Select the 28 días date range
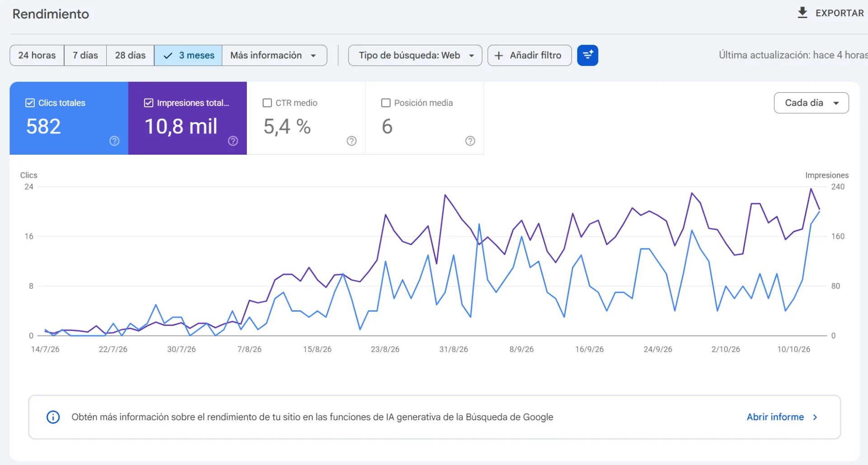 (x=130, y=55)
